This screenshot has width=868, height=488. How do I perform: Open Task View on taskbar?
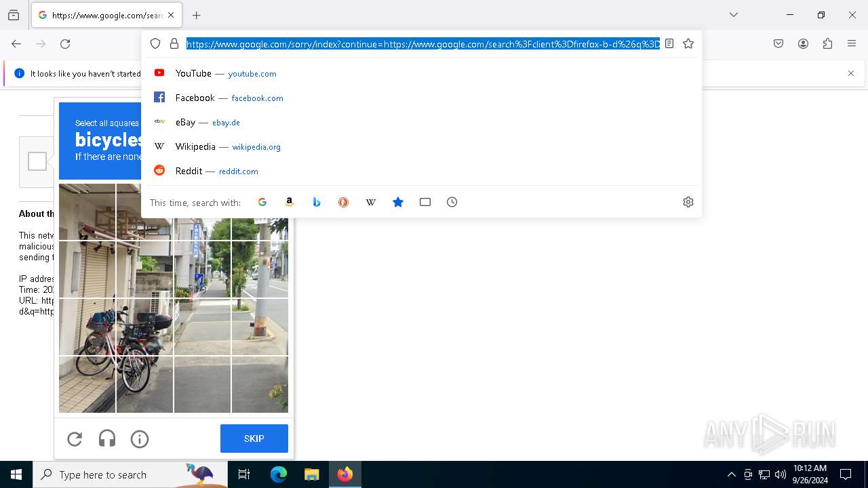point(244,474)
